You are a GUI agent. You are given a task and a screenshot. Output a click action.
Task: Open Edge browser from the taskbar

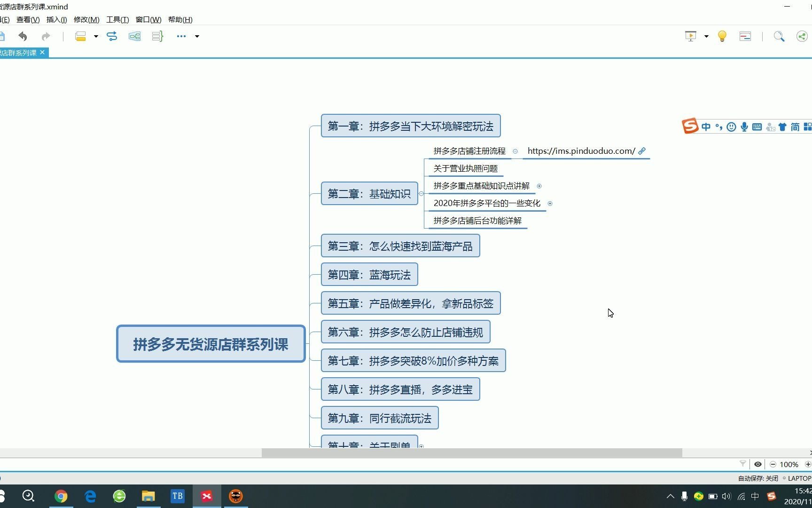pos(90,496)
